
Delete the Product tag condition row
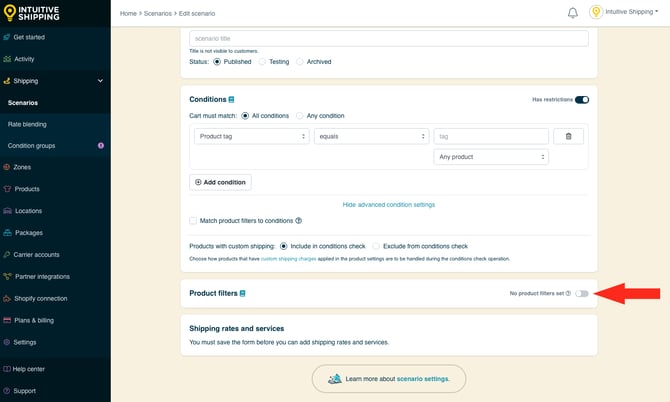(568, 136)
